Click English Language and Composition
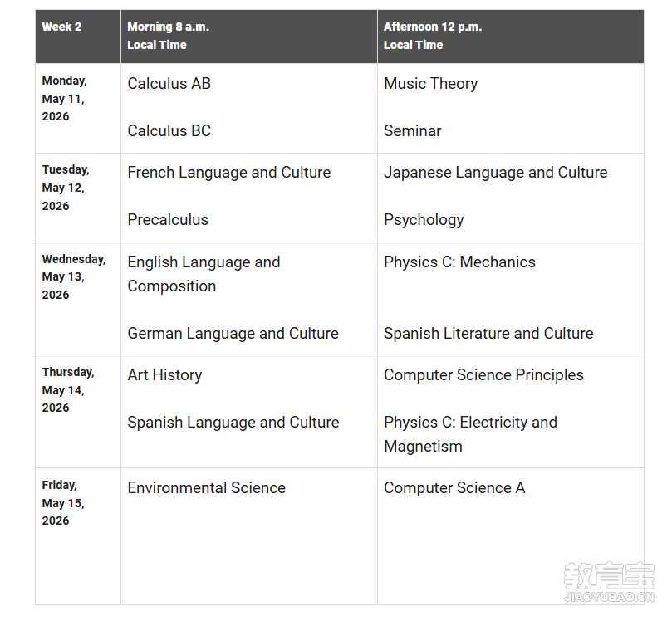 coord(204,274)
